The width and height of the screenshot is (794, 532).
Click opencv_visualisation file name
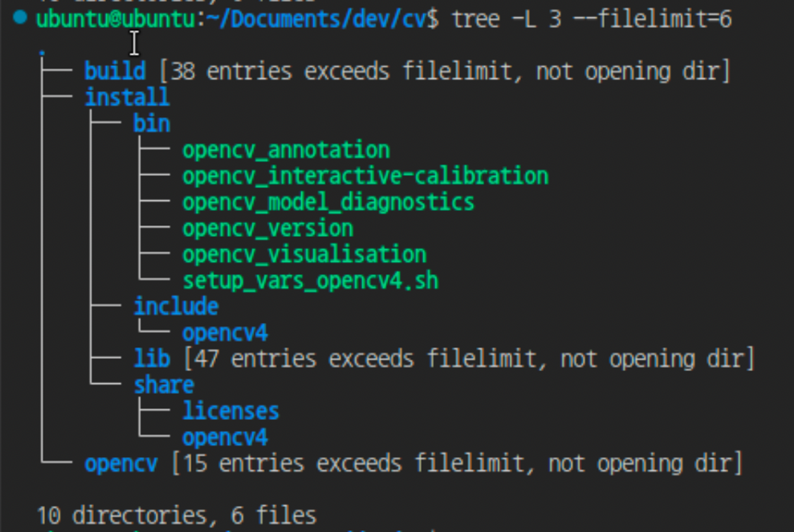coord(304,255)
